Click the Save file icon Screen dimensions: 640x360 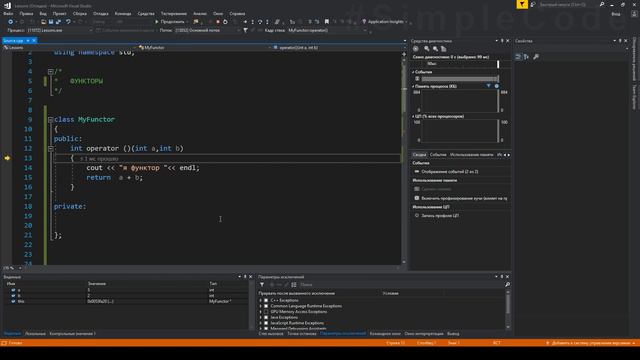coord(51,22)
